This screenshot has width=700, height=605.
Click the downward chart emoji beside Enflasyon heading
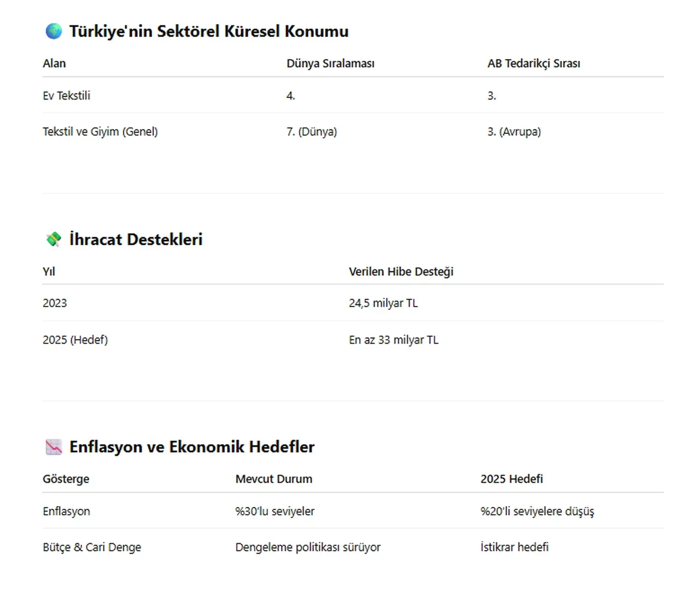54,447
